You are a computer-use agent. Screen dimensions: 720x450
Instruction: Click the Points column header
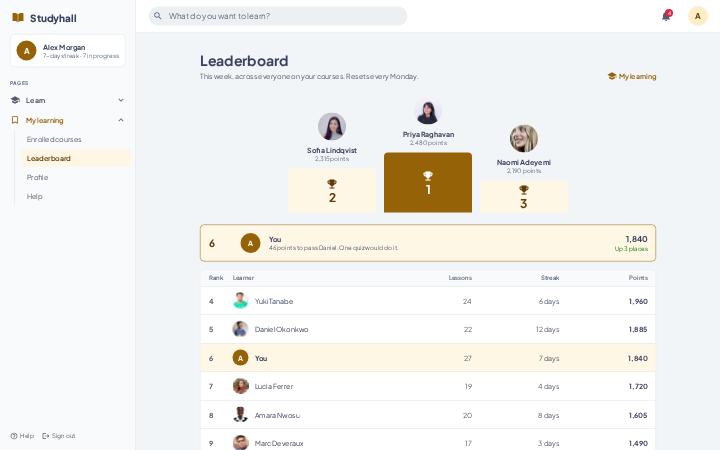638,278
